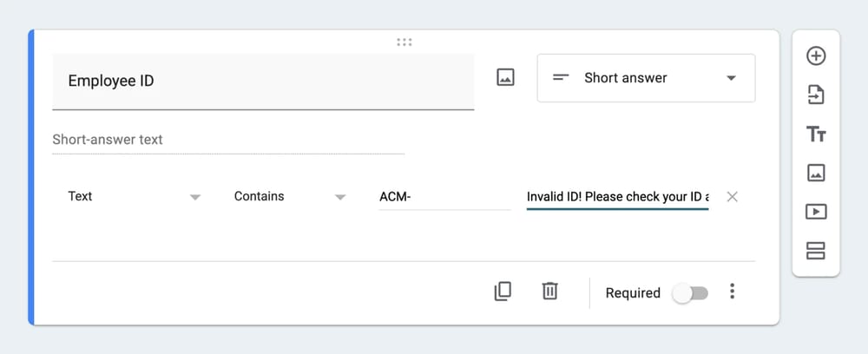Click the Invalid ID error message field
Viewport: 868px width, 354px height.
[617, 197]
